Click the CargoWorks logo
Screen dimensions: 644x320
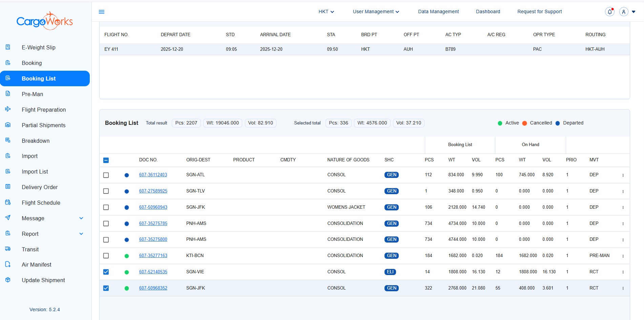(x=45, y=21)
